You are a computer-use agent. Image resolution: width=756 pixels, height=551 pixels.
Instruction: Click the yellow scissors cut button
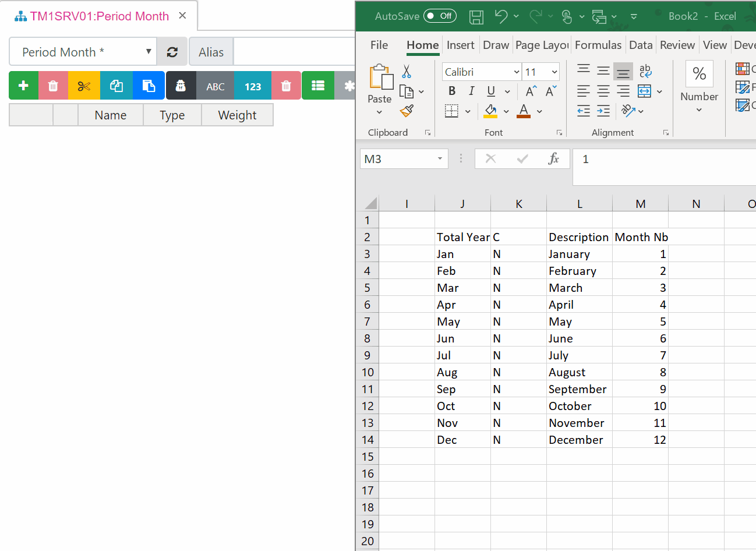pyautogui.click(x=84, y=86)
